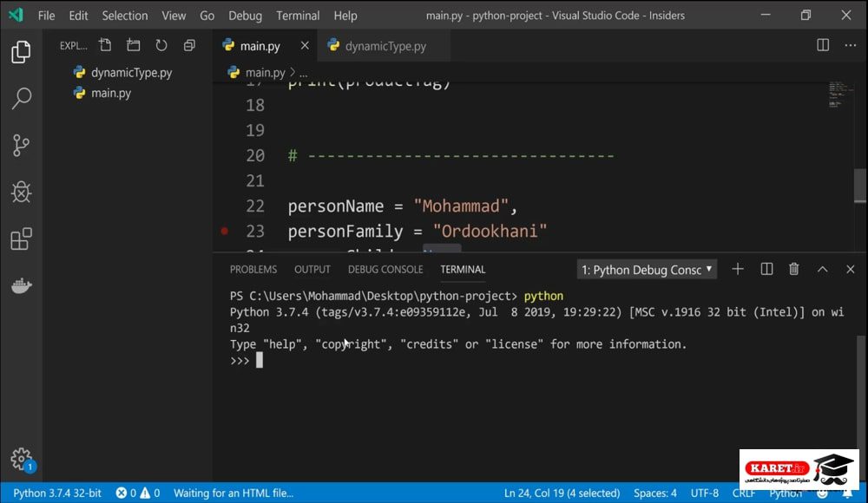
Task: Select the Python 3.7.4 32-bit interpreter
Action: tap(57, 493)
